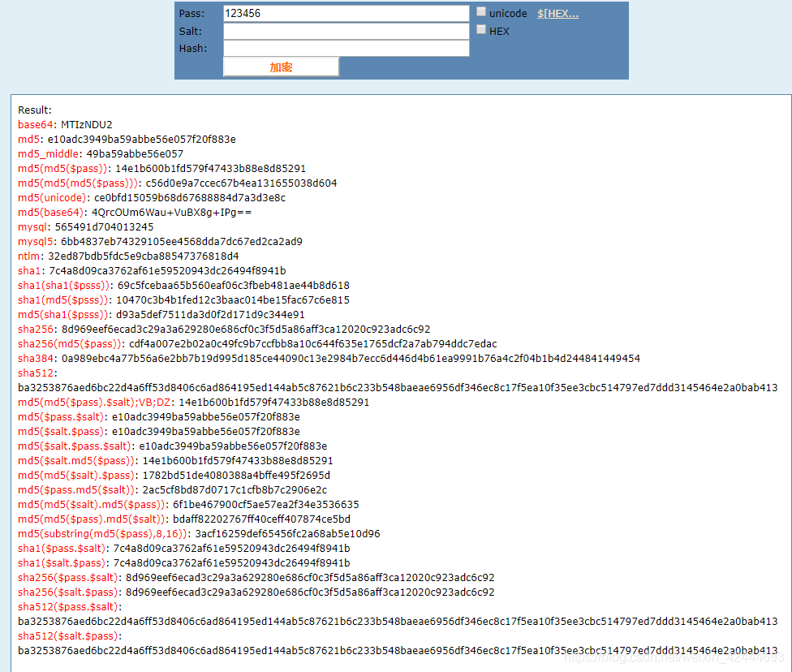Click the sha1($salt.$pass) label

[x=62, y=564]
